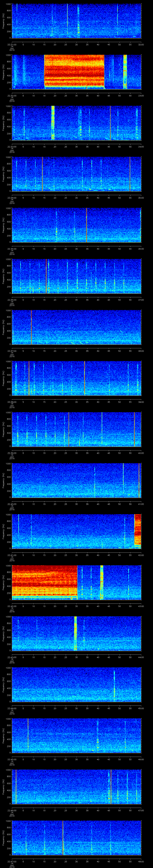Select the spectrogram panel starting at 22:46:00
The width and height of the screenshot is (153, 868).
pyautogui.click(x=77, y=786)
